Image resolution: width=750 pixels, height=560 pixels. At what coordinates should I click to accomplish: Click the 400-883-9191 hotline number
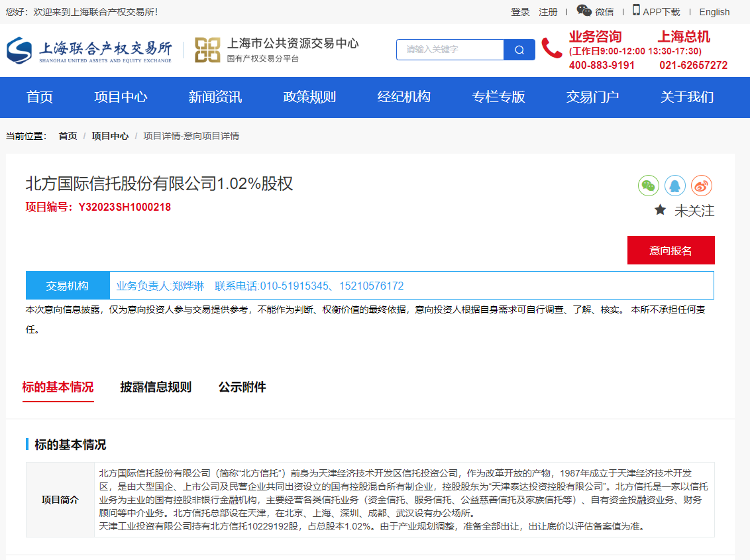tap(602, 66)
